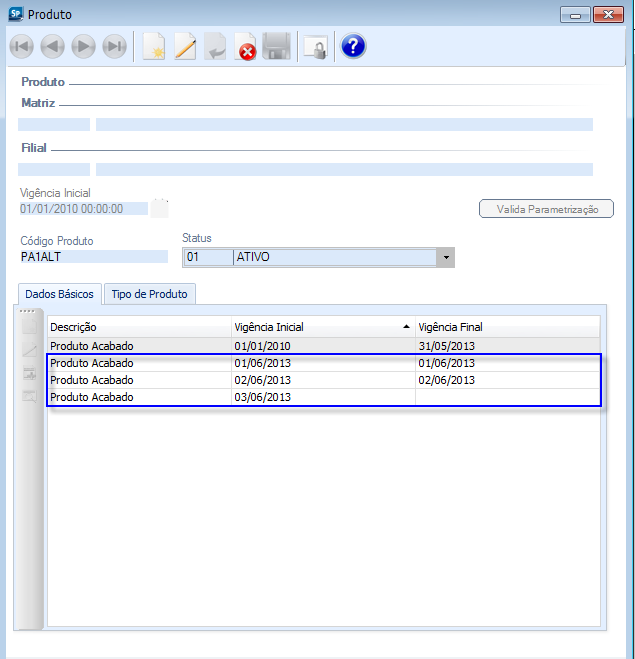Screen dimensions: 635x659
Task: Go to the next record
Action: coord(83,47)
